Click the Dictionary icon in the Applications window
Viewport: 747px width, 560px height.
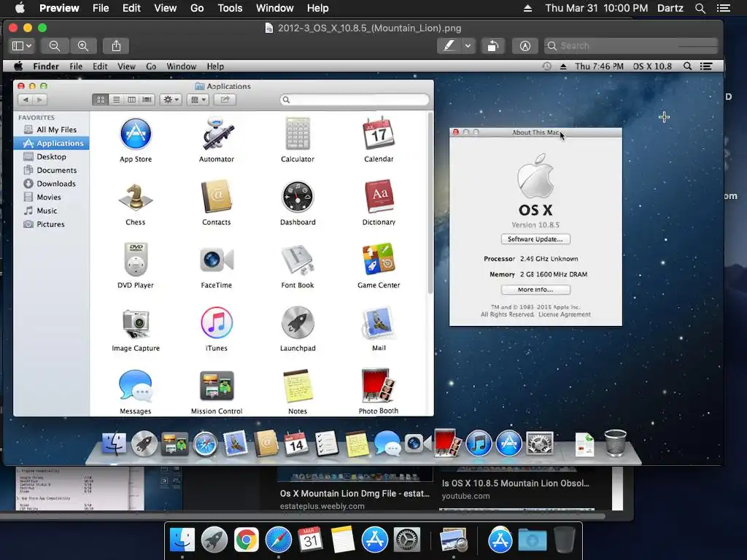pyautogui.click(x=379, y=197)
